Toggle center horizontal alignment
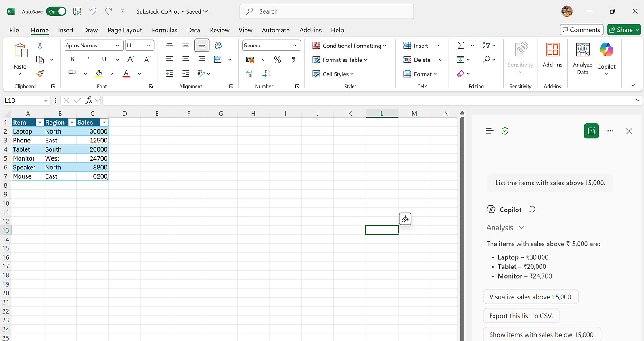 186,59
